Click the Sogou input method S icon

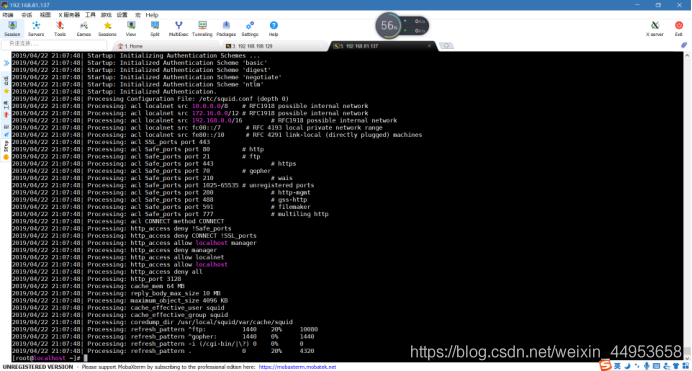coord(606,365)
